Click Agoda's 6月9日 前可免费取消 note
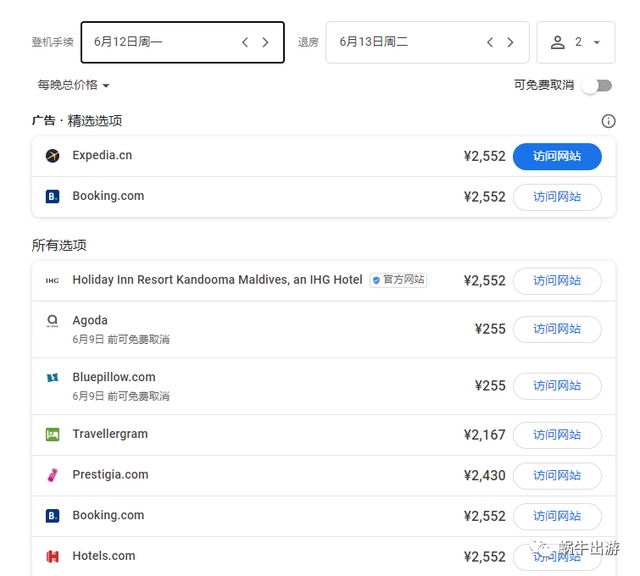This screenshot has height=576, width=640. 121,339
